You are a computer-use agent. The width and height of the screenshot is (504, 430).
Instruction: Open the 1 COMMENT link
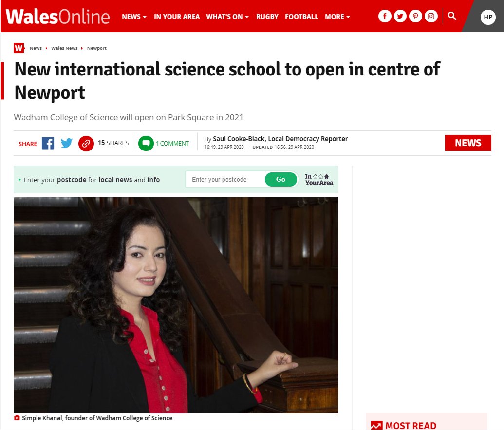coord(172,143)
